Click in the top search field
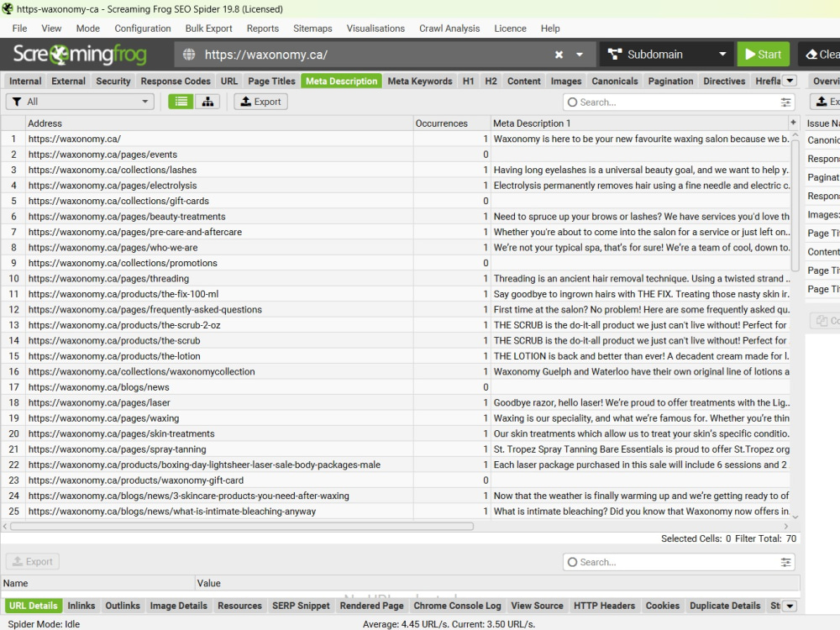840x630 pixels. (678, 102)
